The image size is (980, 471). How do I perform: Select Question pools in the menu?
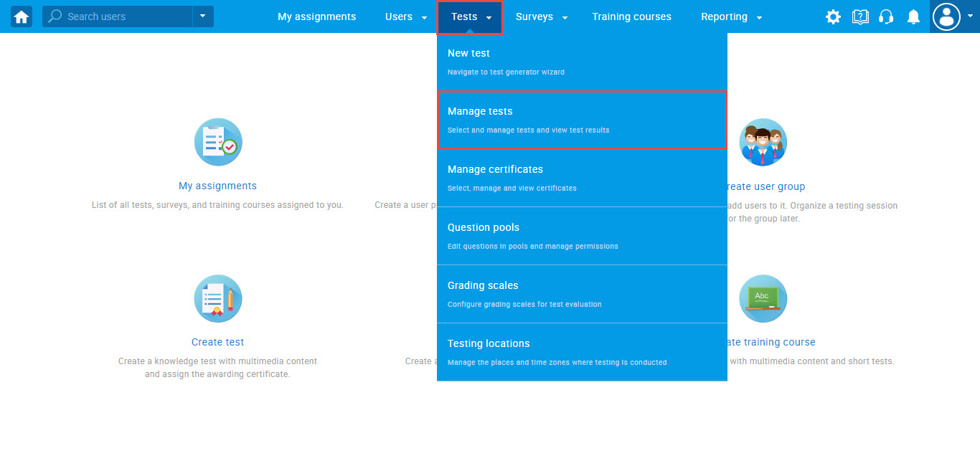pos(582,236)
